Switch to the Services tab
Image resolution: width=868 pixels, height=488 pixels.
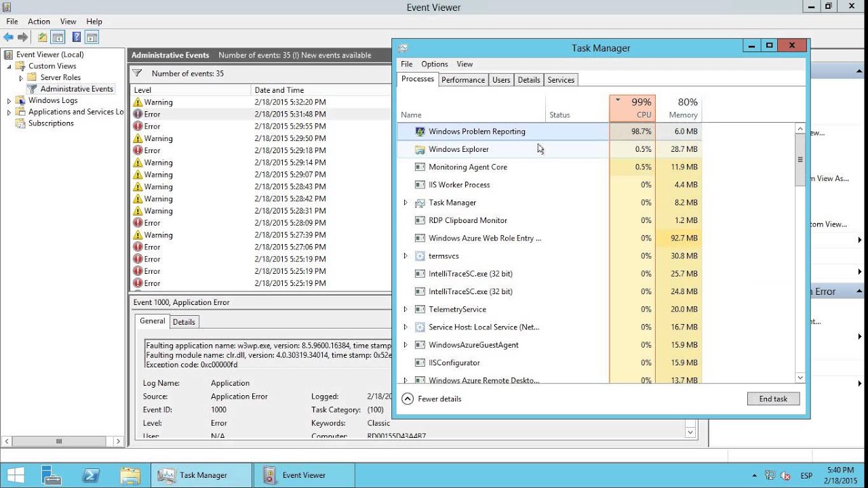click(561, 80)
